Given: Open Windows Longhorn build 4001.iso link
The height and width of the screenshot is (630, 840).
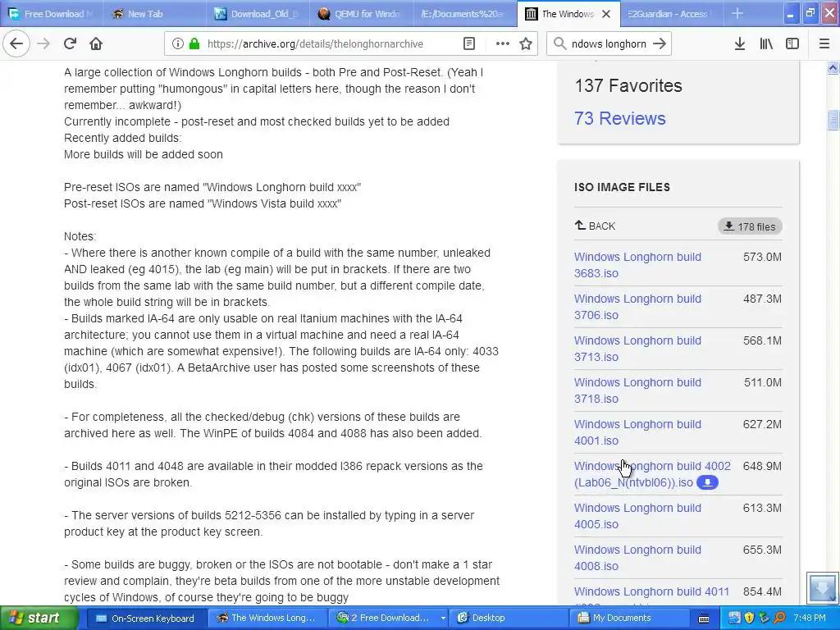Looking at the screenshot, I should tap(637, 432).
